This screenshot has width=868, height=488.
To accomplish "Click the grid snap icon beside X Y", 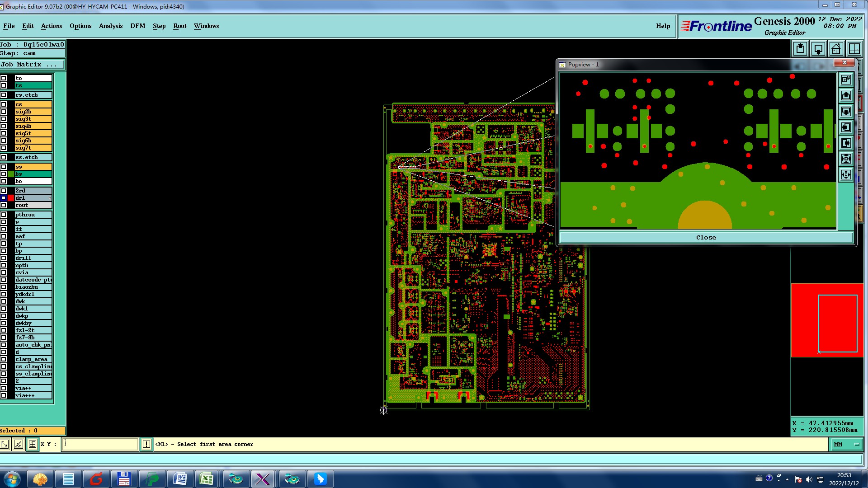I will click(x=33, y=444).
